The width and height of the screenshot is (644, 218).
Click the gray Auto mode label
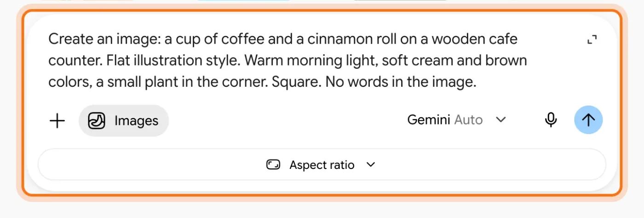tap(468, 120)
